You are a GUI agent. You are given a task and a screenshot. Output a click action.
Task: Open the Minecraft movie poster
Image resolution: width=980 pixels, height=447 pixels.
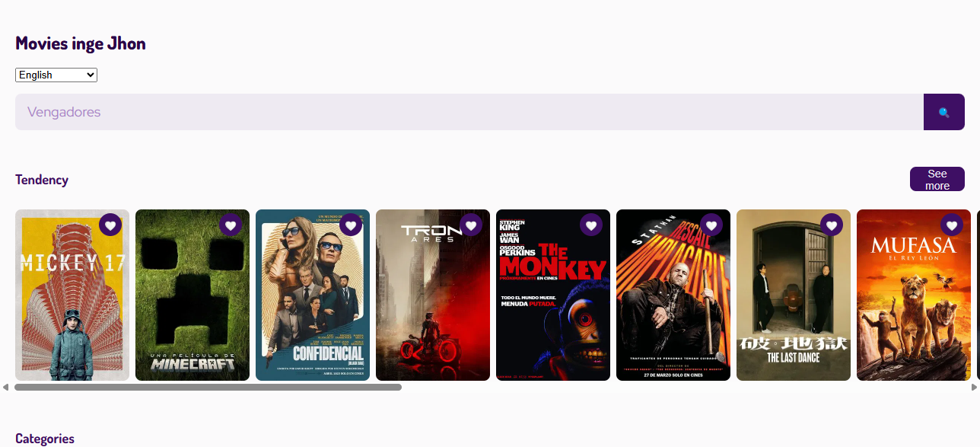click(x=192, y=295)
